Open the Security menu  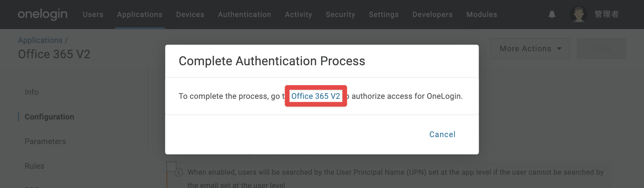[340, 14]
